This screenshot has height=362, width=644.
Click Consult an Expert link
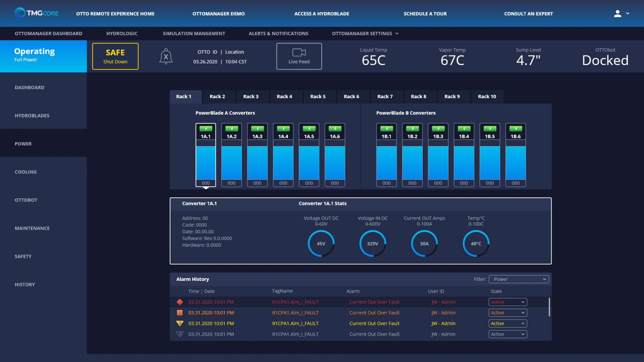529,14
